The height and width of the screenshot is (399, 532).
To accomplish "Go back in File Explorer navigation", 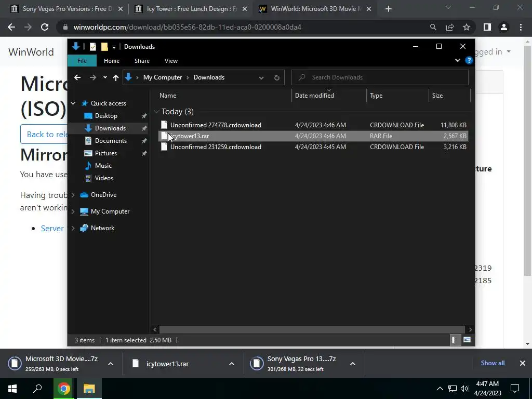I will pyautogui.click(x=77, y=77).
